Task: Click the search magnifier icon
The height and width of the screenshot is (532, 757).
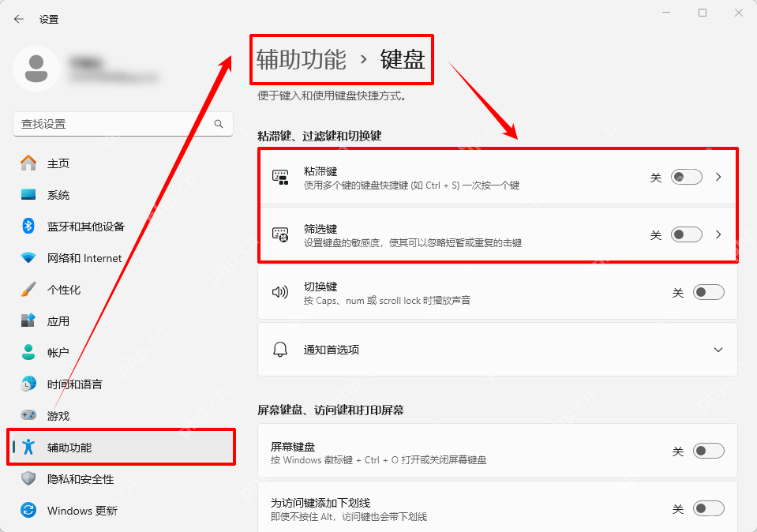Action: pos(219,124)
